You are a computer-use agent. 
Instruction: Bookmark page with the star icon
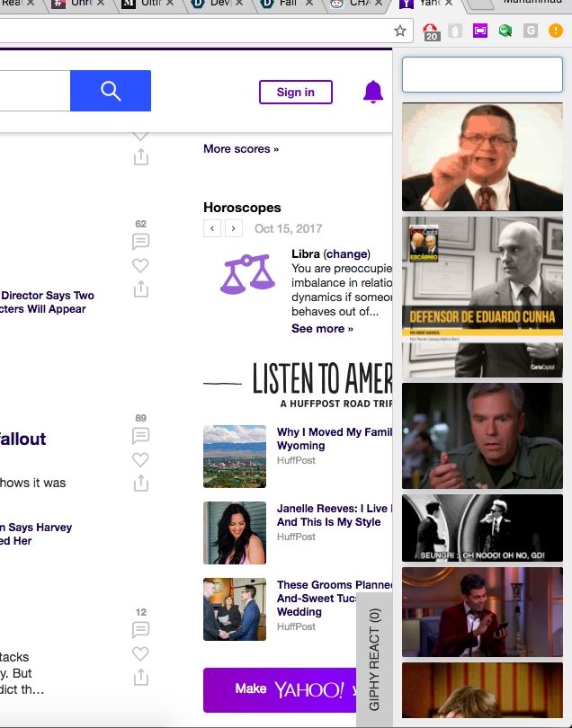pos(399,31)
